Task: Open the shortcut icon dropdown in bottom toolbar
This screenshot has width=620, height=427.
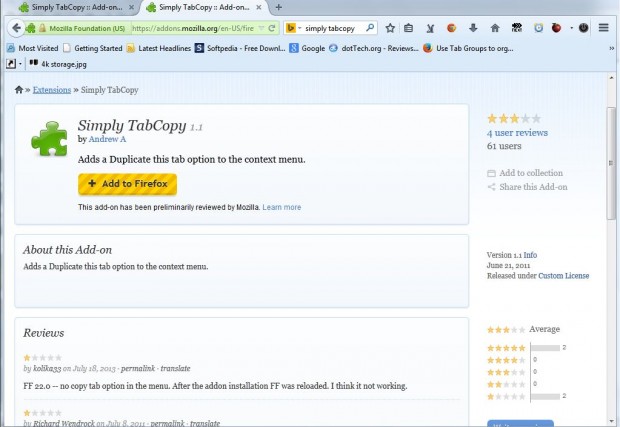Action: point(20,64)
